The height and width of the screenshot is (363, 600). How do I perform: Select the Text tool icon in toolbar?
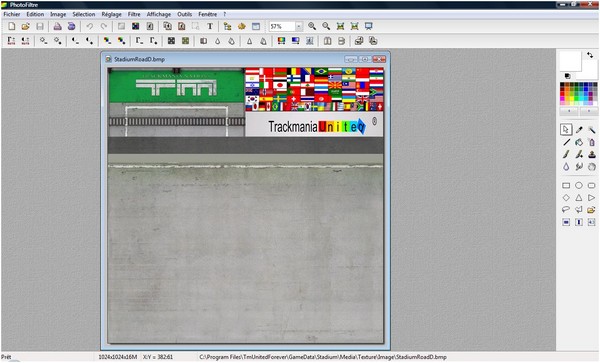pos(210,26)
